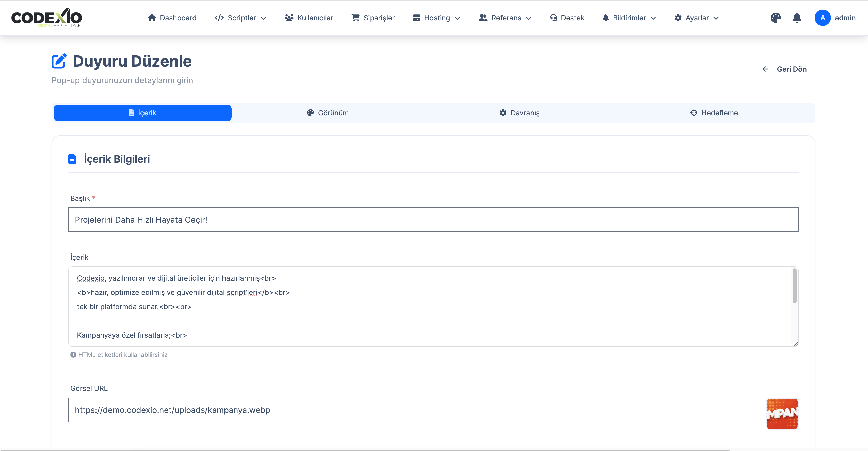The image size is (868, 451).
Task: Open the Hedefleme tab
Action: [x=714, y=113]
